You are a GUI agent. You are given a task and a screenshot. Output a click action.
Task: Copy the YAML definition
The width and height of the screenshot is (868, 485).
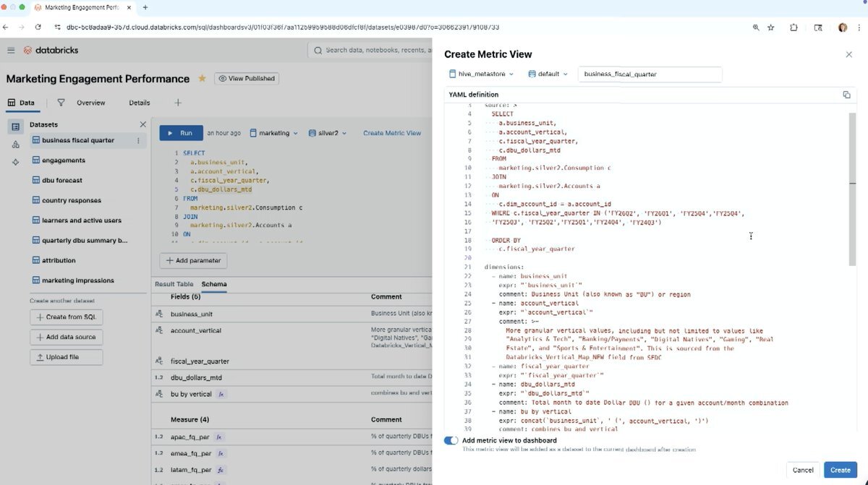(846, 95)
